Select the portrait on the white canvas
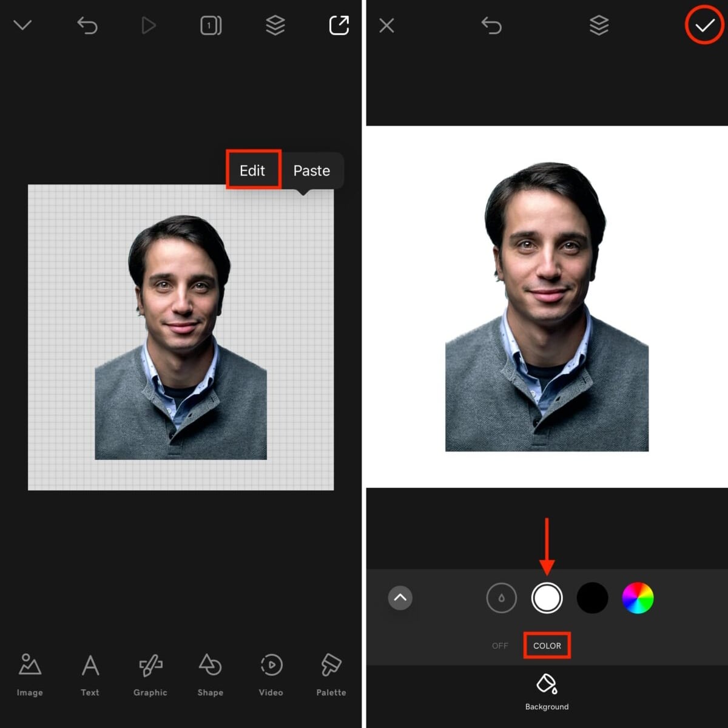The image size is (728, 728). click(547, 307)
